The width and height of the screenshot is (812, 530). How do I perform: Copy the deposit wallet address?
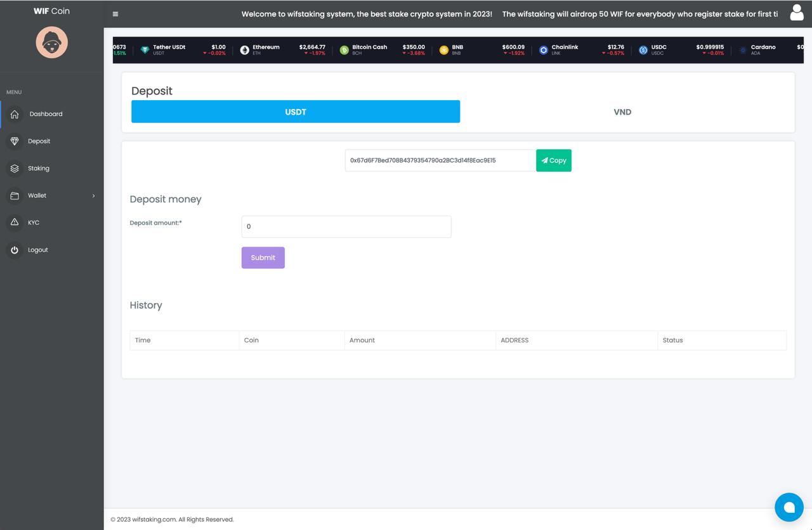pos(554,160)
